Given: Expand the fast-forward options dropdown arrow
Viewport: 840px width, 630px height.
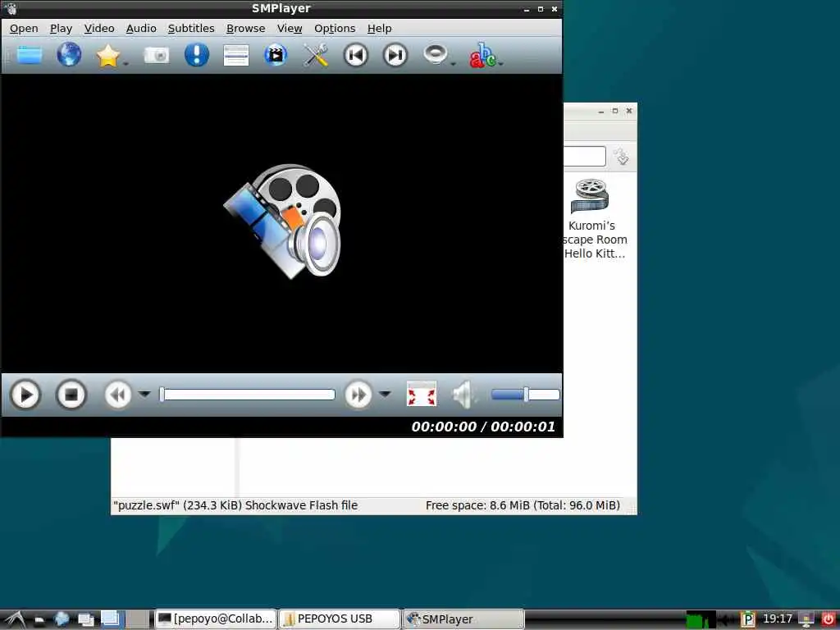Looking at the screenshot, I should [x=385, y=394].
